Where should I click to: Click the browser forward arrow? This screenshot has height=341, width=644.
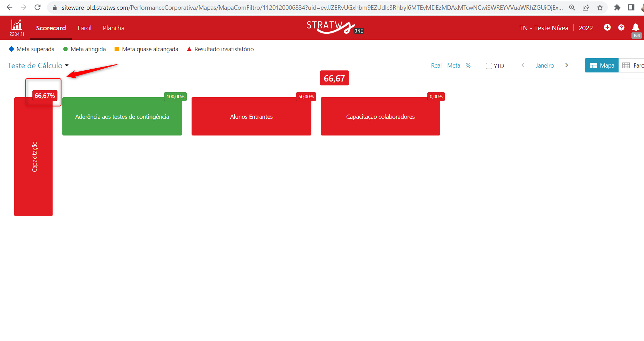coord(23,7)
